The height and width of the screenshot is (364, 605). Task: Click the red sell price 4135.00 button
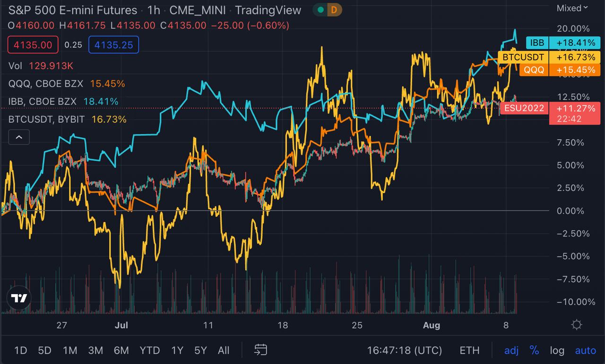pyautogui.click(x=33, y=45)
